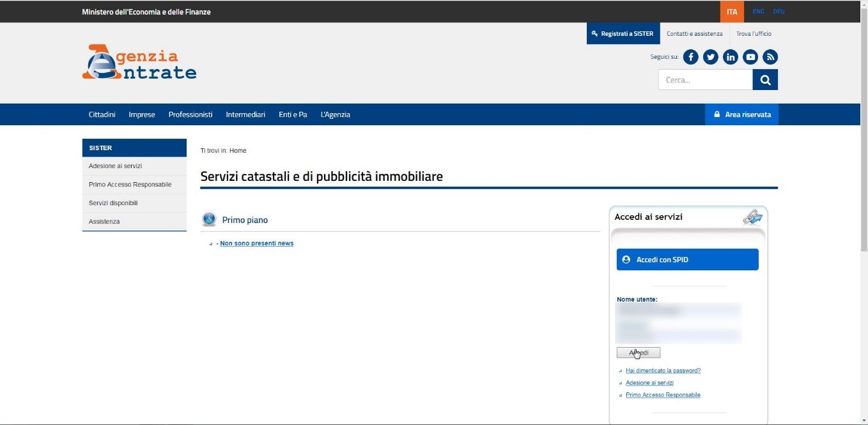The height and width of the screenshot is (425, 868).
Task: Click the globe icon beside Primo piano
Action: (209, 219)
